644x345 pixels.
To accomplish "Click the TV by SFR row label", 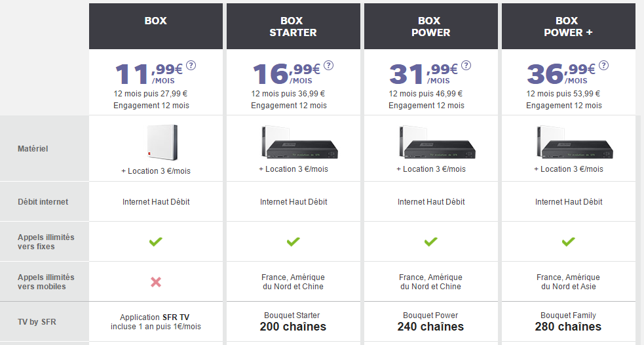I will pyautogui.click(x=37, y=321).
